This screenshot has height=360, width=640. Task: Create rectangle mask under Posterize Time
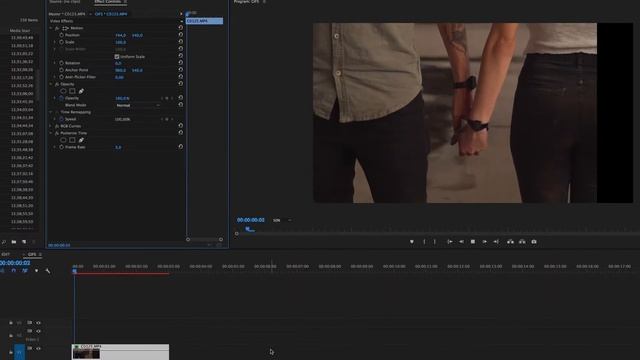(x=72, y=140)
